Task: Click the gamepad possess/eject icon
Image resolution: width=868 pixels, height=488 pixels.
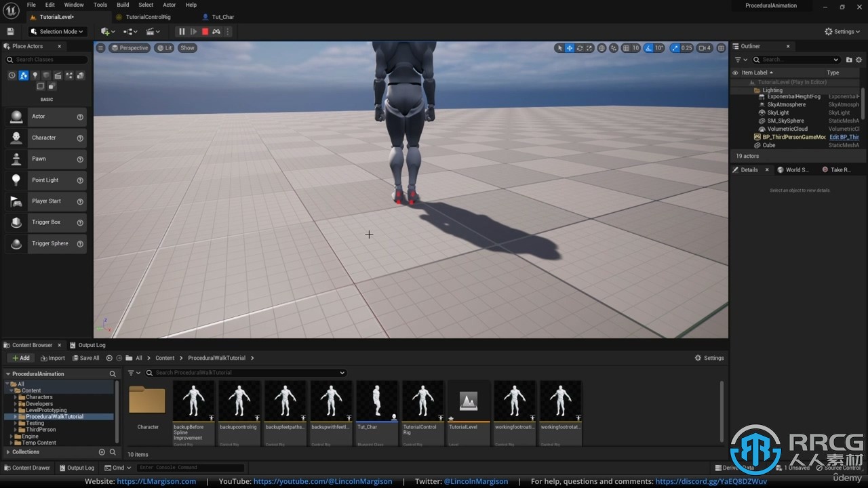Action: (x=216, y=31)
